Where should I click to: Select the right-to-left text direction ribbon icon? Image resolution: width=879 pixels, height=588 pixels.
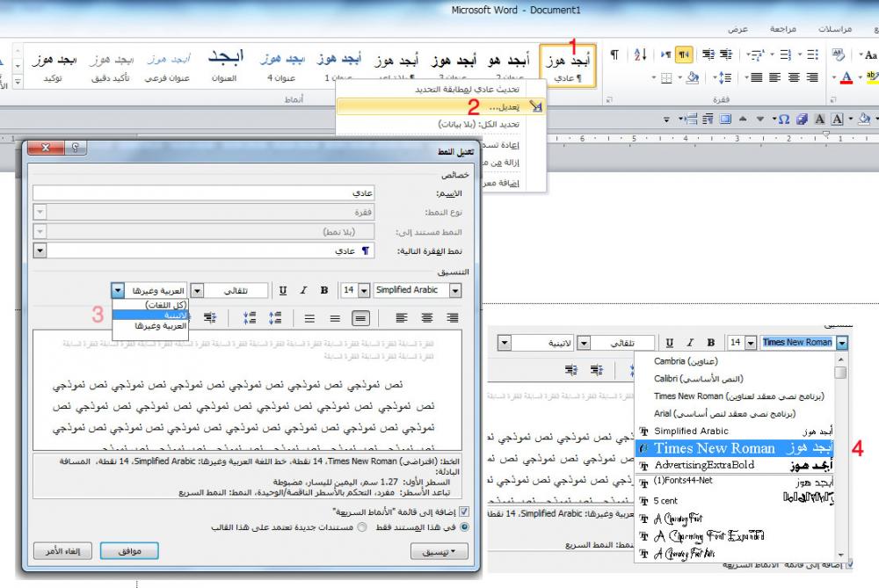pos(682,54)
